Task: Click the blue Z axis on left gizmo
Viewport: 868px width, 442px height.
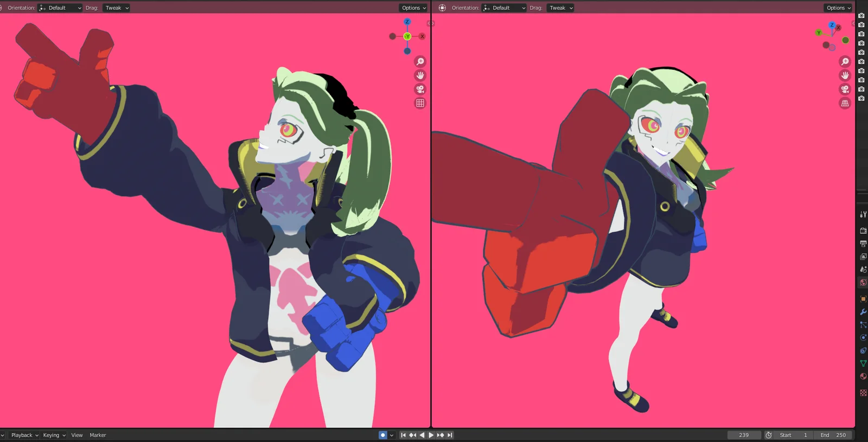Action: [407, 22]
